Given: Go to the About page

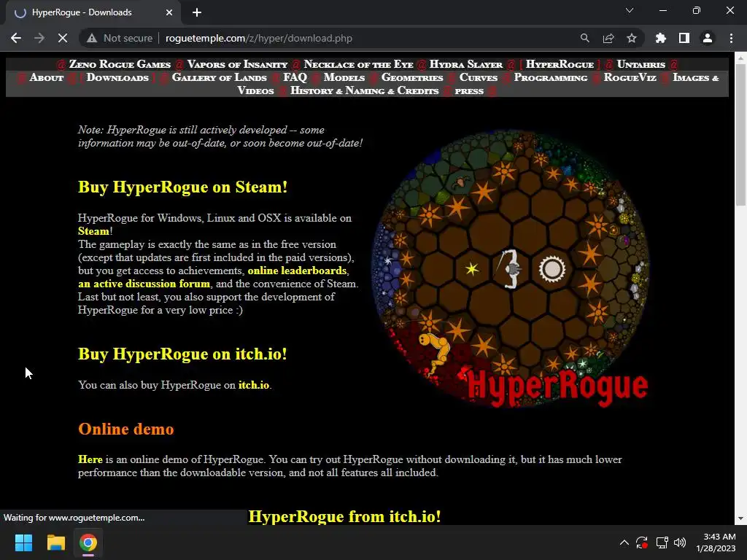Looking at the screenshot, I should pyautogui.click(x=46, y=77).
